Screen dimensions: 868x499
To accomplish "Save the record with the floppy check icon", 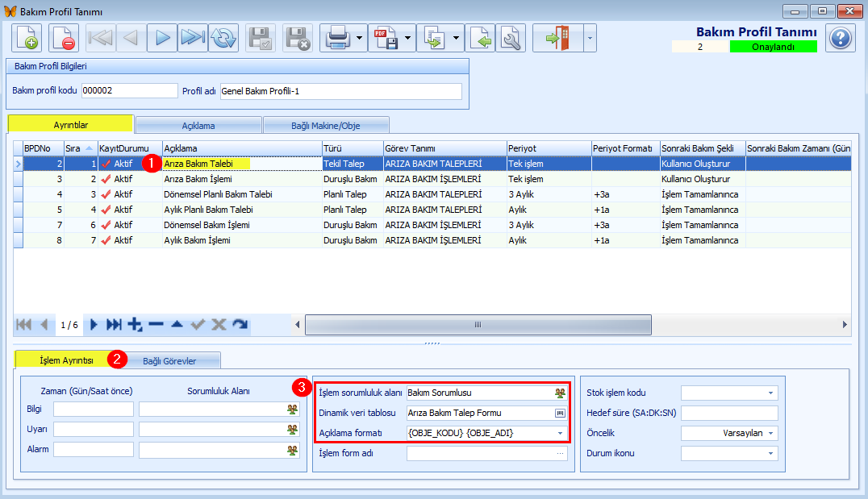I will pos(261,38).
